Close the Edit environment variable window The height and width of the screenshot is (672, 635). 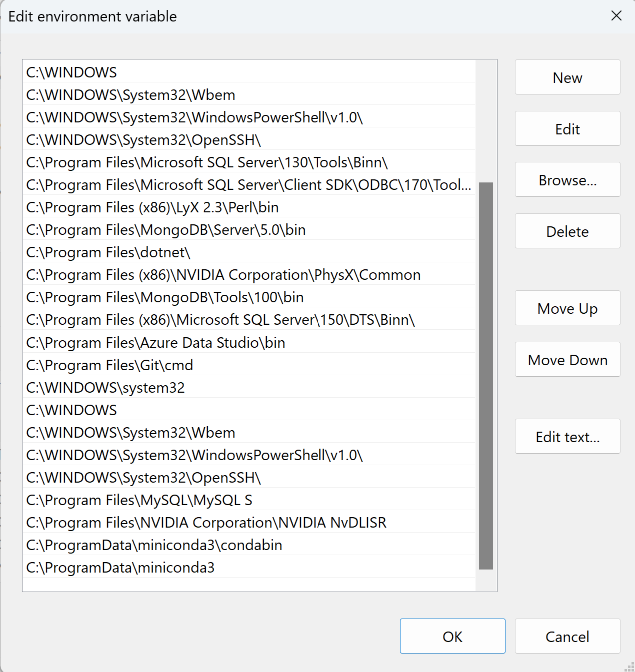pos(616,16)
